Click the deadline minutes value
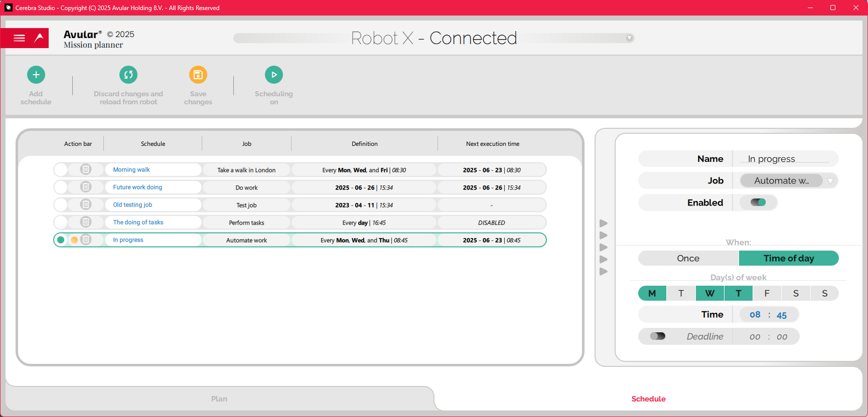This screenshot has height=417, width=868. tap(782, 337)
